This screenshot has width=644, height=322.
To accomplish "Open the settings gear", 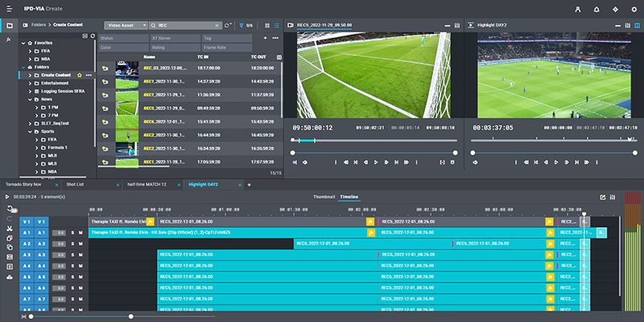I will (634, 10).
